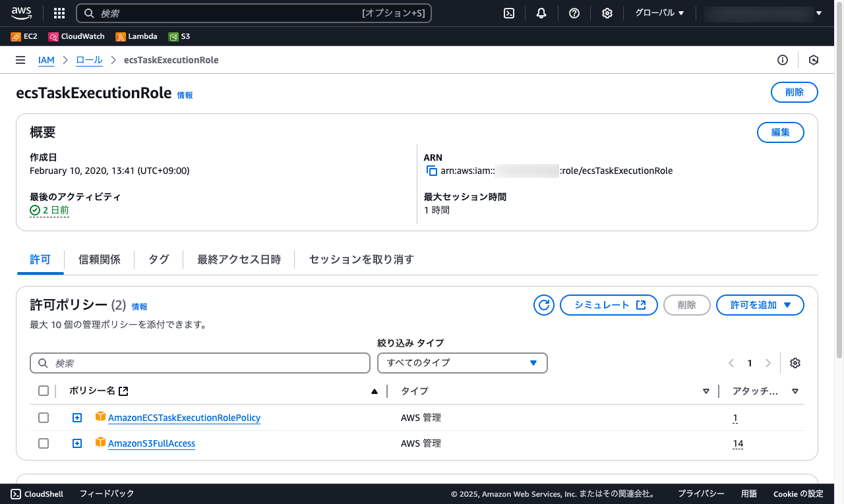Refresh the permissions policy list
844x504 pixels.
pyautogui.click(x=544, y=305)
